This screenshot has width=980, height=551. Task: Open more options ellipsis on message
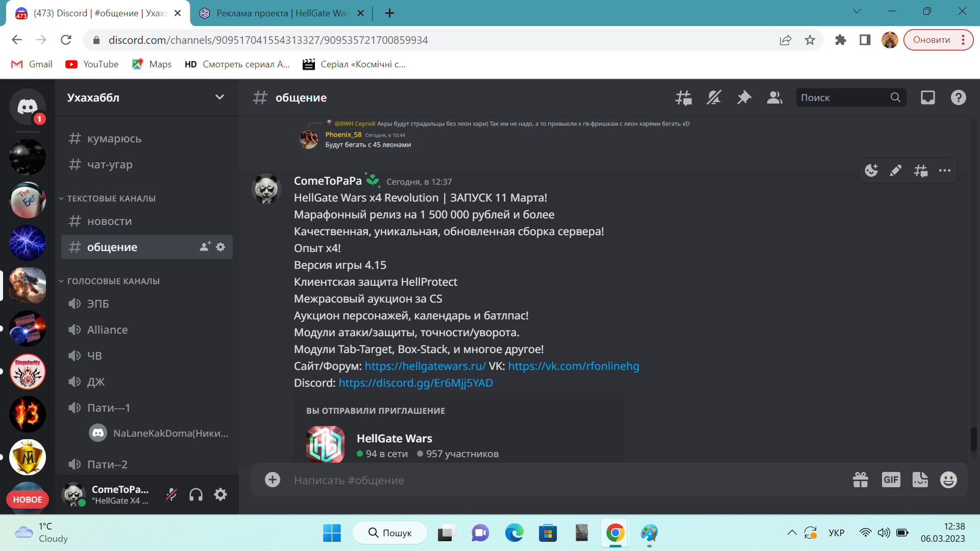coord(945,170)
